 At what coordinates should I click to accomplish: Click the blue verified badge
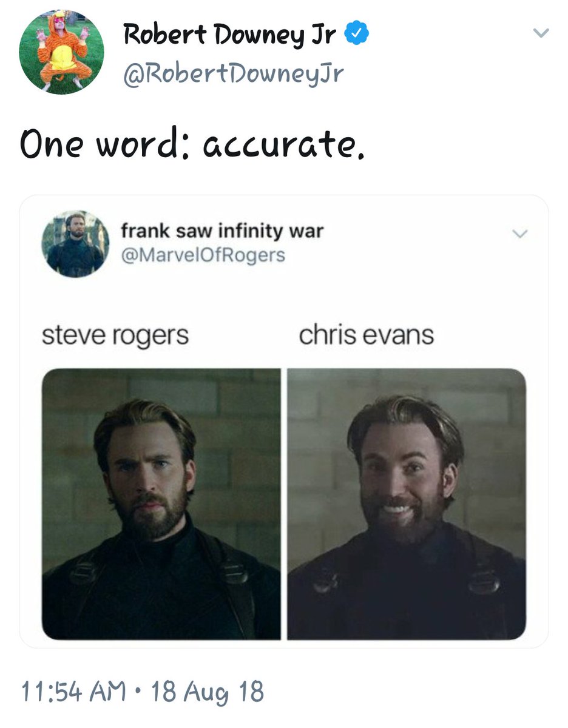pyautogui.click(x=357, y=35)
